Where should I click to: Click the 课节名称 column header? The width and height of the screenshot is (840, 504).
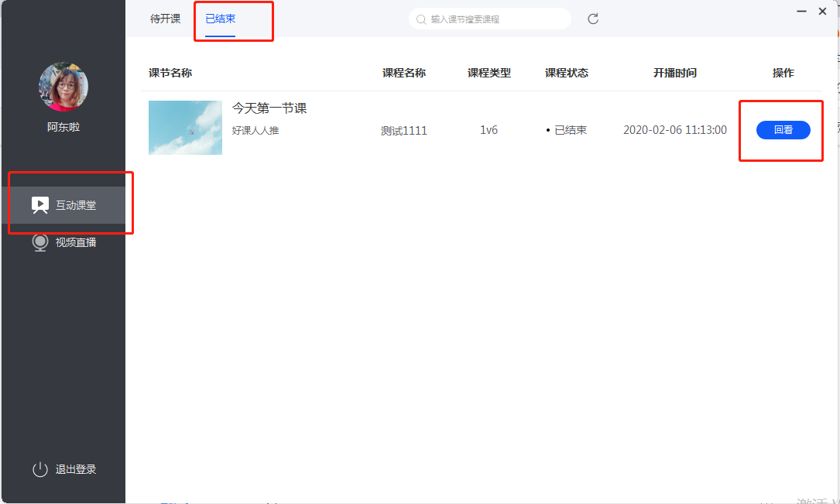170,73
